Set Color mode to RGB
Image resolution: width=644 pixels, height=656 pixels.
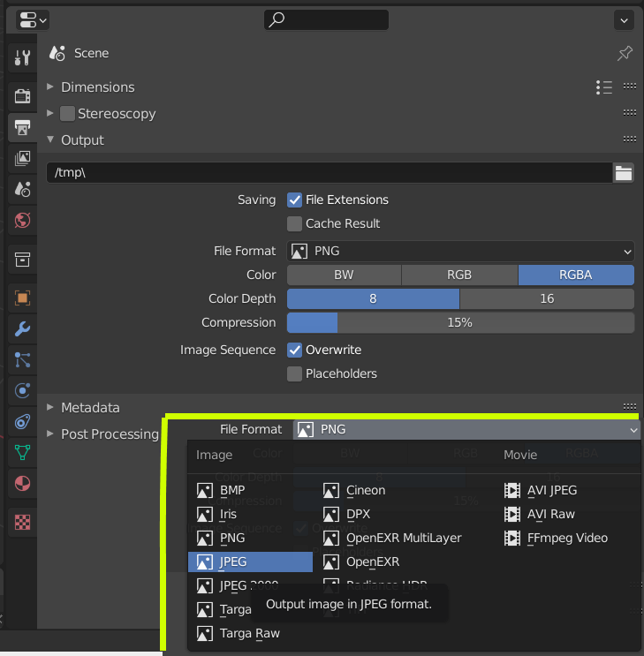coord(459,275)
